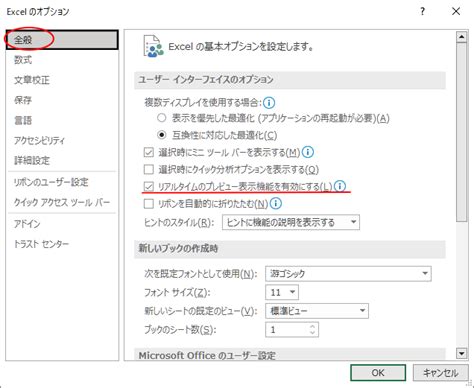This screenshot has height=388, width=474.
Task: Open the フォント サイズ dropdown showing 11
Action: (x=282, y=292)
